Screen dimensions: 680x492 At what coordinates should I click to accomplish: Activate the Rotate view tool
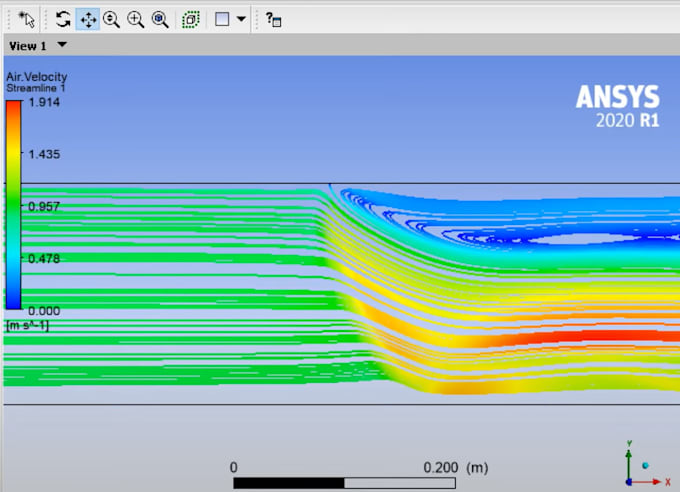pyautogui.click(x=63, y=20)
